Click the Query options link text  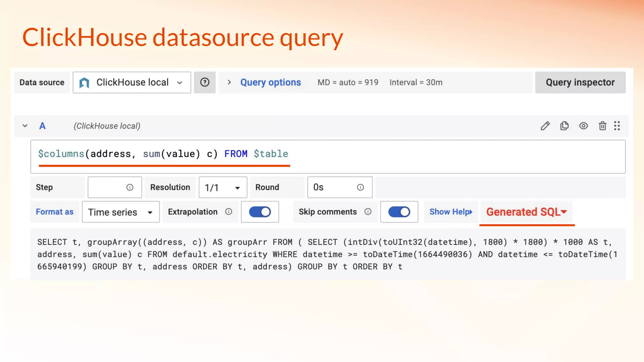(x=270, y=82)
